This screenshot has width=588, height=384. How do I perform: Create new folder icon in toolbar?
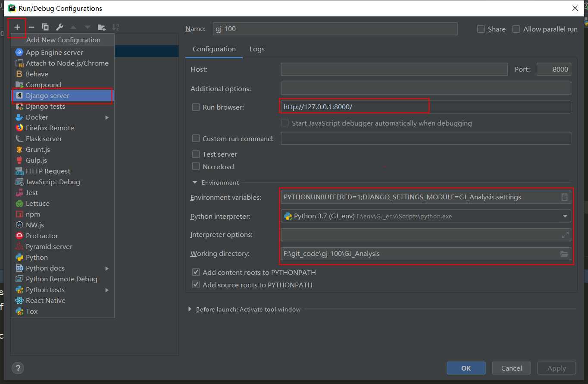tap(102, 28)
